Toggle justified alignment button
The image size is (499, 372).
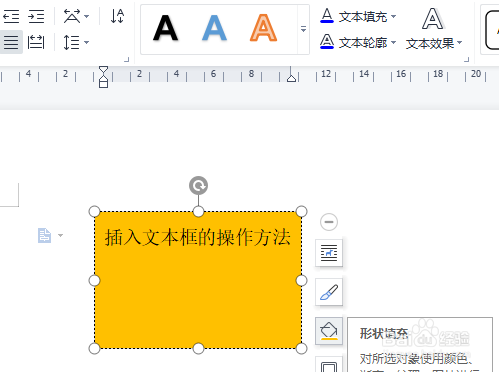11,42
